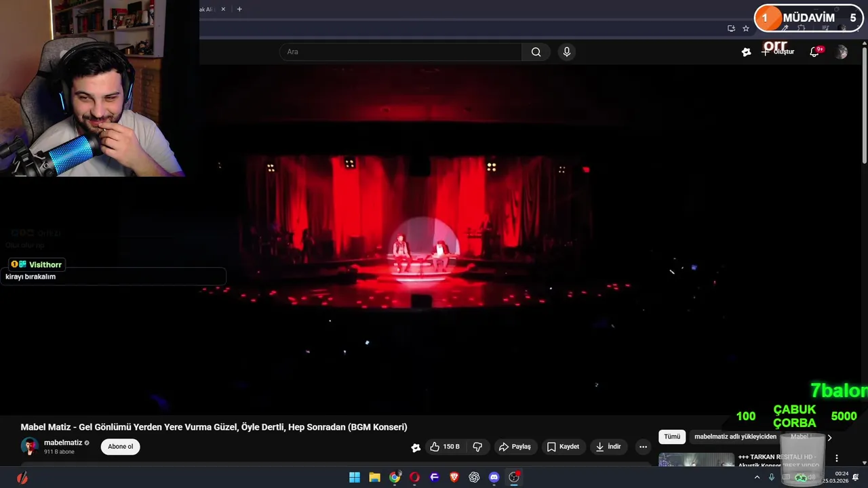
Task: Select the 'mabelmatiz adlı yükleyiciden' chip
Action: 736,437
